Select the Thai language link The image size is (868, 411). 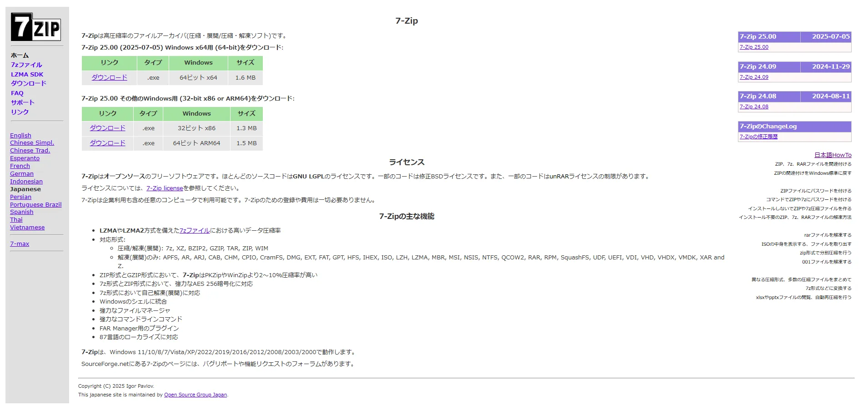tap(16, 219)
